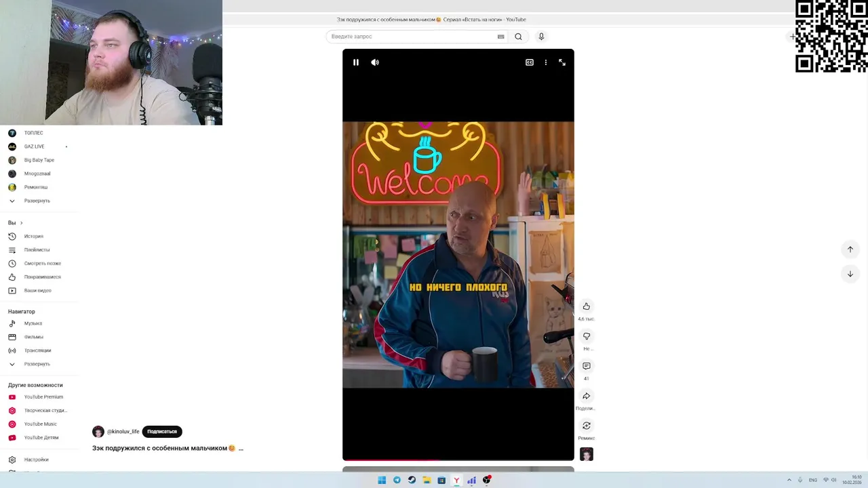The height and width of the screenshot is (488, 868).
Task: Open the three-dot video options menu
Action: (546, 62)
